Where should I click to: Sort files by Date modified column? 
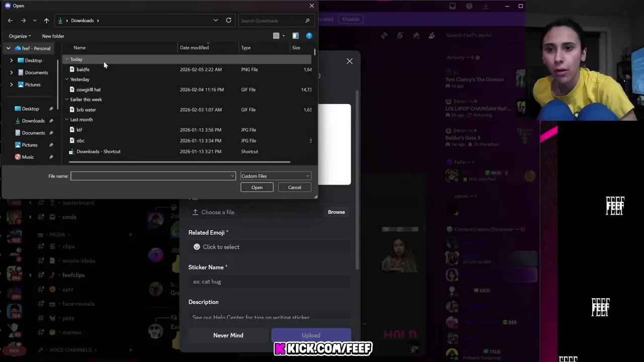pos(194,48)
